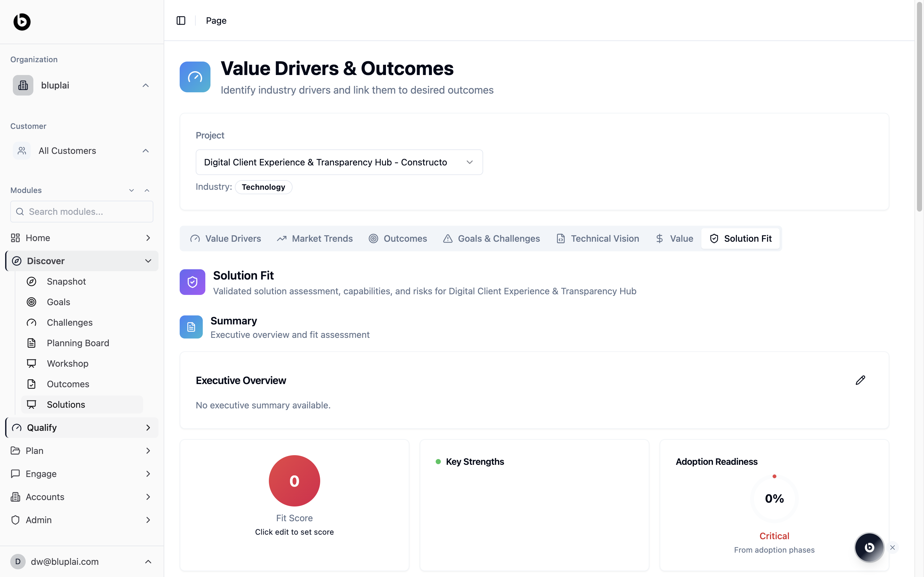Click the Solution Fit shield icon
This screenshot has height=577, width=924.
[193, 282]
